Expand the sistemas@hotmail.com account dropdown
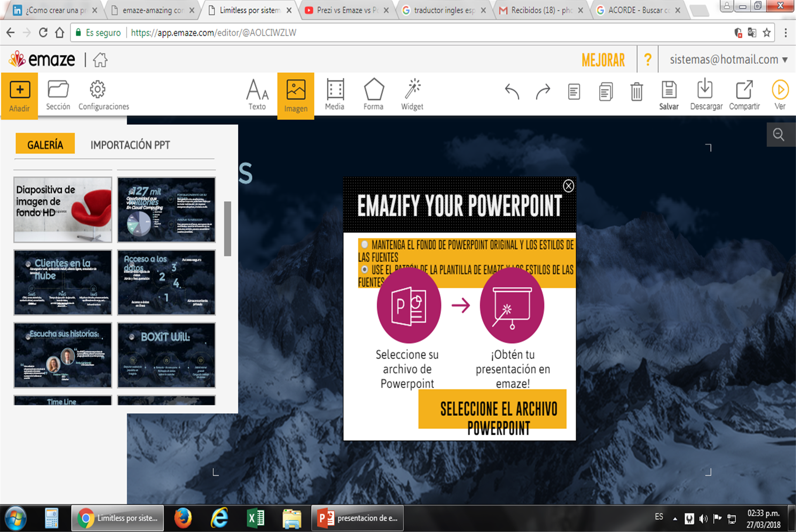This screenshot has height=532, width=796. coord(729,60)
